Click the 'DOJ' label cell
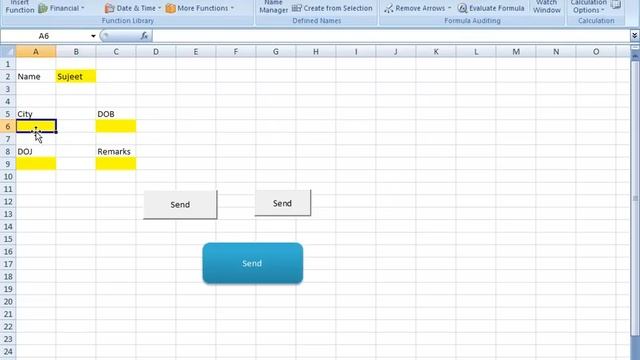This screenshot has height=360, width=640. click(36, 151)
